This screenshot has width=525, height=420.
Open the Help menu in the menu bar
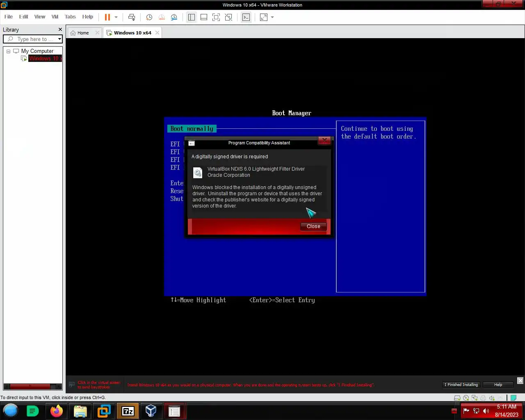point(88,17)
